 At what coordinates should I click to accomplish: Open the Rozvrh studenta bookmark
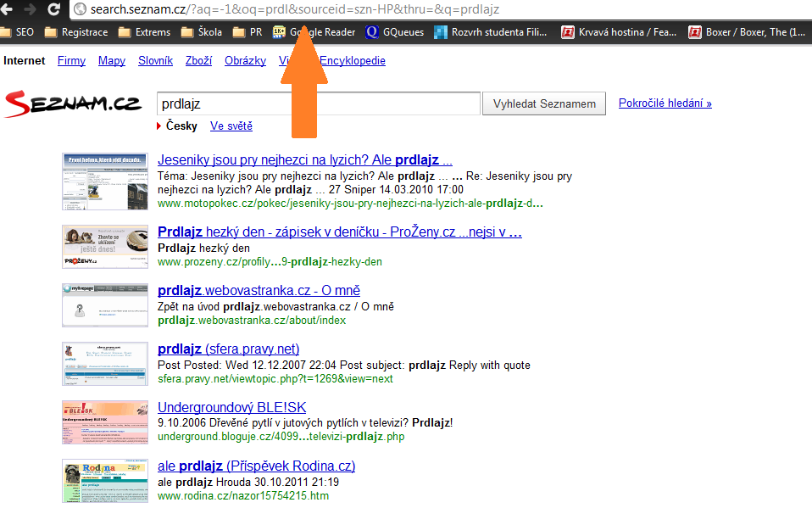pyautogui.click(x=491, y=32)
